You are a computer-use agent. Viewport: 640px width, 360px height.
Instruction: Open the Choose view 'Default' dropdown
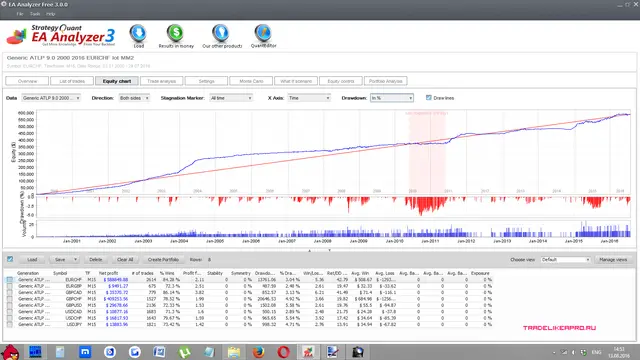(x=566, y=260)
